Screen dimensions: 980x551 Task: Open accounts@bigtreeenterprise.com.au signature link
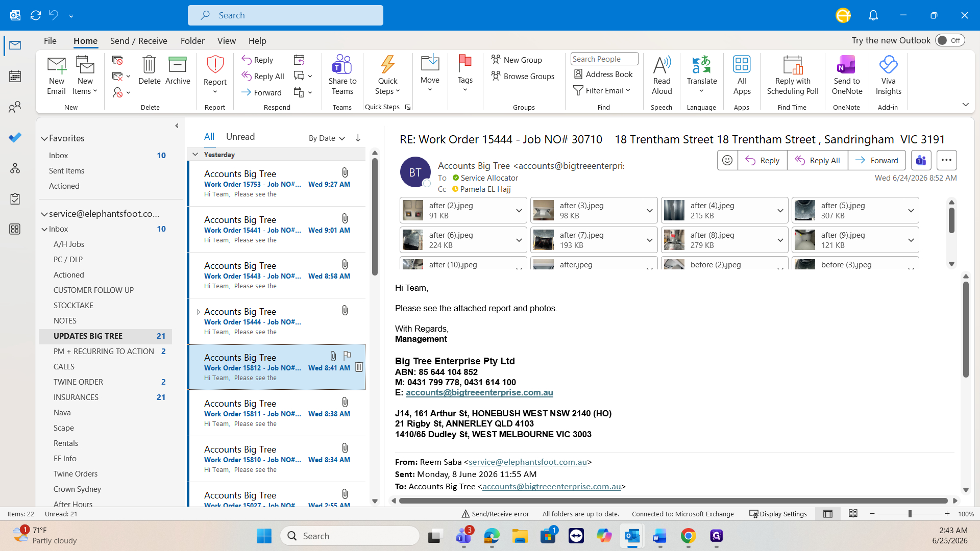[479, 392]
